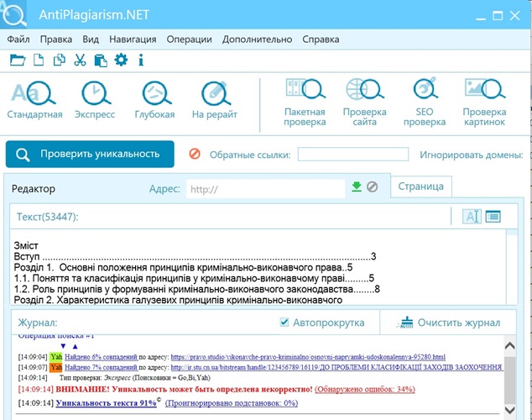The image size is (532, 420).
Task: Click the Адрес http:// input field
Action: 265,189
